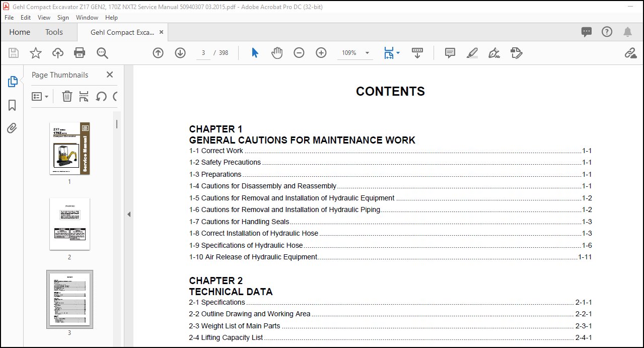Open thumbnail options dropdown menu
The height and width of the screenshot is (348, 644).
point(40,96)
